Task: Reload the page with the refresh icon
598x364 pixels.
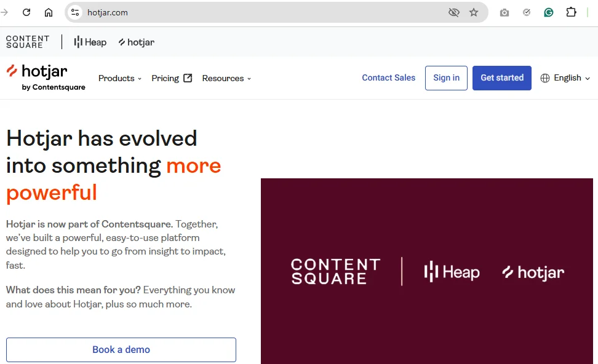Action: click(x=26, y=12)
